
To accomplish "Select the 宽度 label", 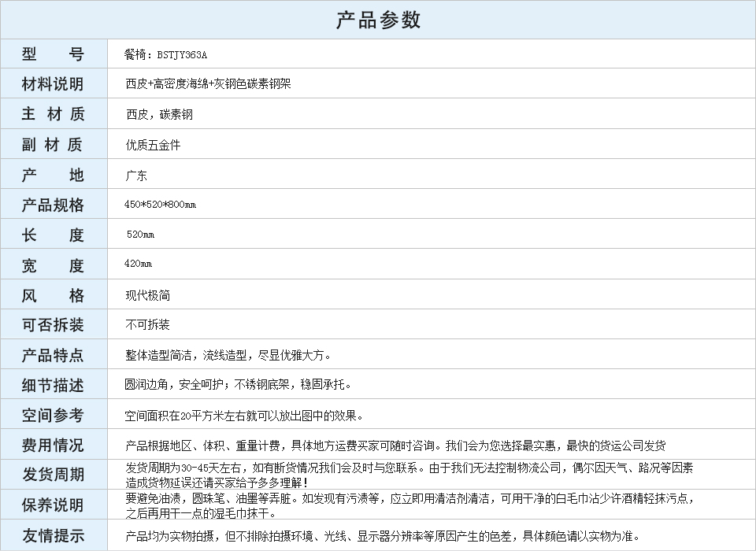I will [53, 265].
